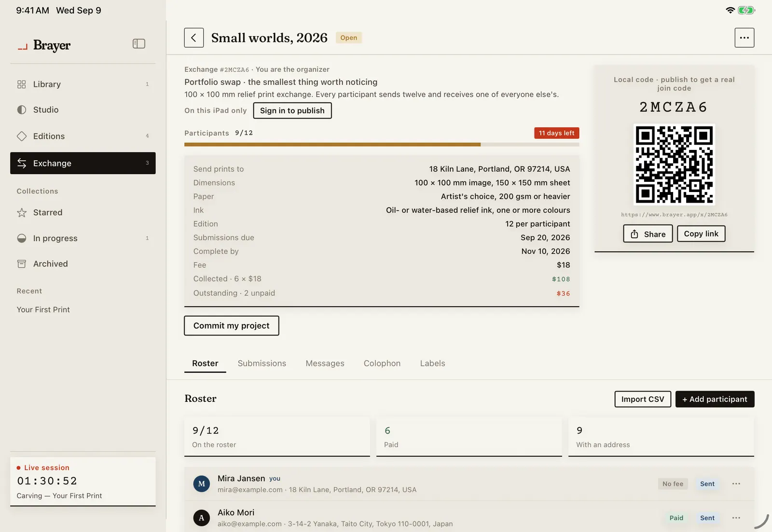This screenshot has width=772, height=532.
Task: Share the exchange join code
Action: (x=648, y=234)
